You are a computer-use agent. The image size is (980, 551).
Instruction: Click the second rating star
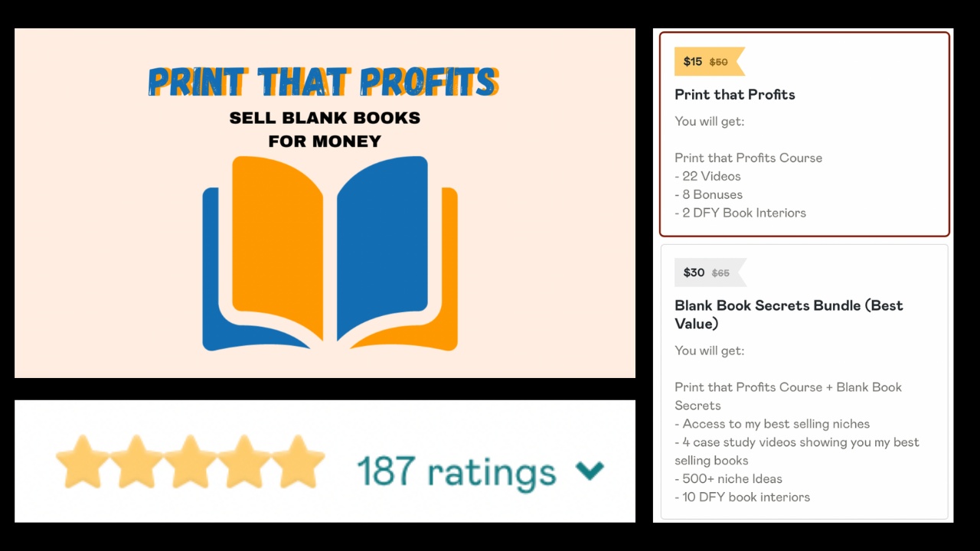tap(136, 462)
